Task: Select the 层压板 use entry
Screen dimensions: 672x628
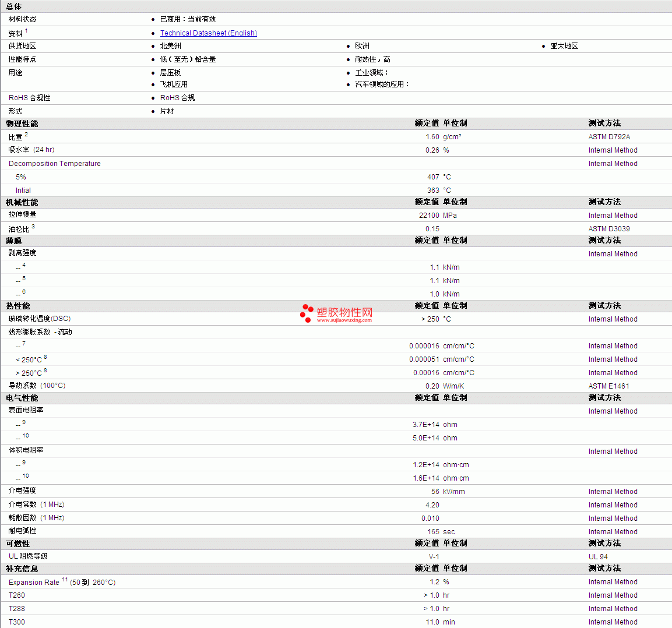Action: tap(171, 72)
